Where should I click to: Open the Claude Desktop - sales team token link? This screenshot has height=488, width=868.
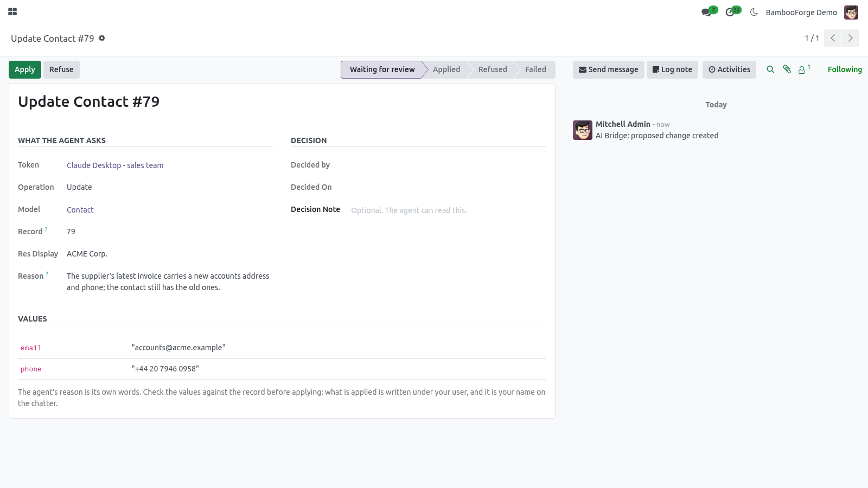[x=115, y=165]
